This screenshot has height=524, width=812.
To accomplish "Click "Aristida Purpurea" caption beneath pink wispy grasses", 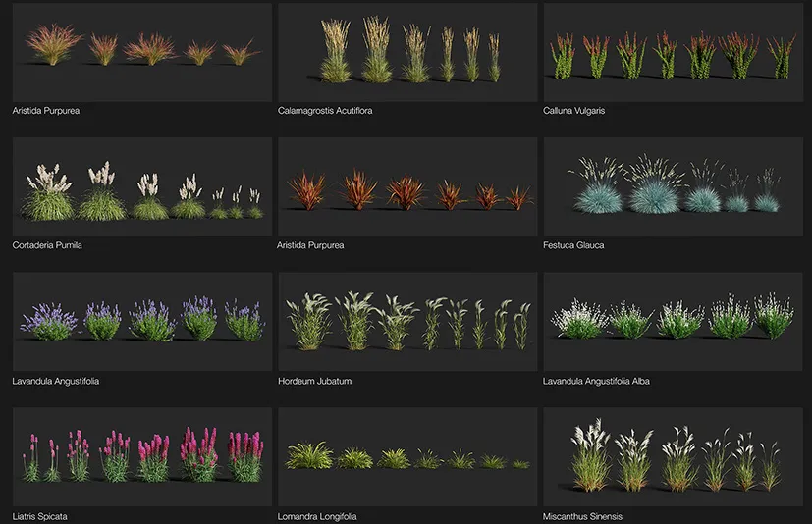I will 46,110.
